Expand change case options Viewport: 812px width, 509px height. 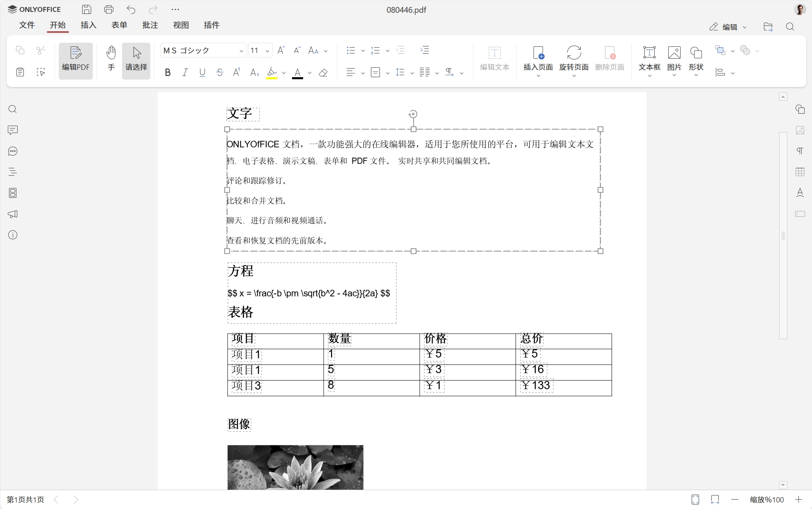coord(326,51)
